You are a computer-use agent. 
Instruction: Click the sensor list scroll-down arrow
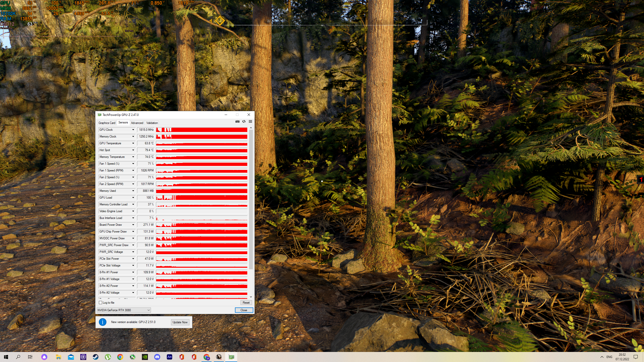(251, 297)
